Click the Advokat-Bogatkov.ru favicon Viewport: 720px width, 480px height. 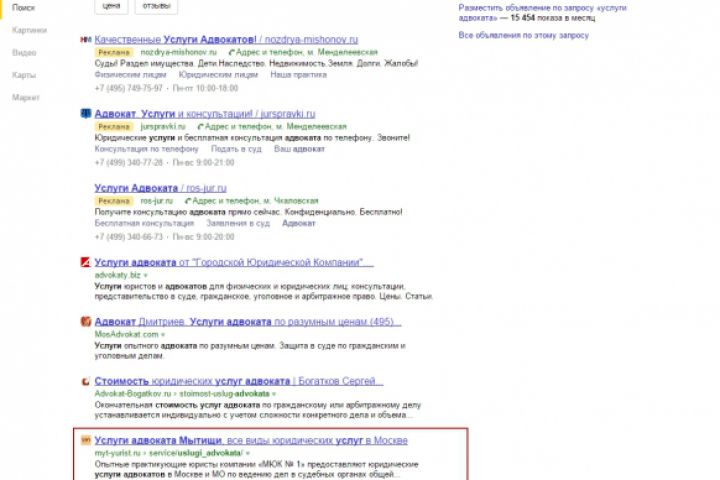85,381
